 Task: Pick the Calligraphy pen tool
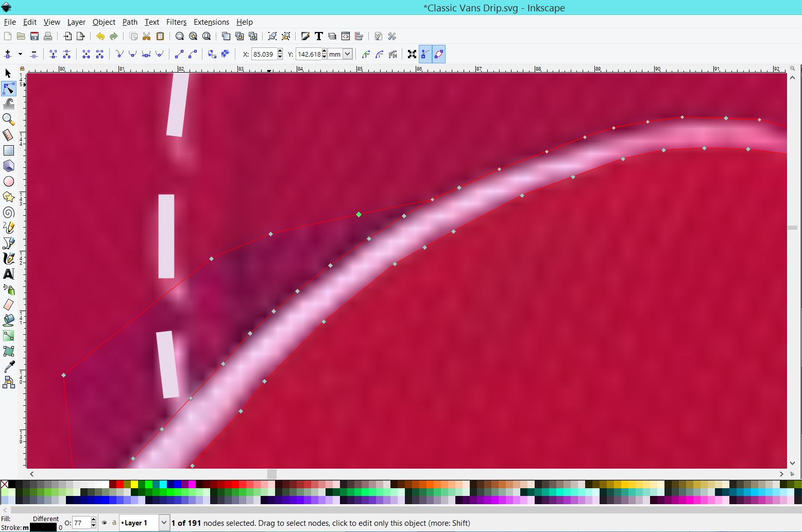9,259
